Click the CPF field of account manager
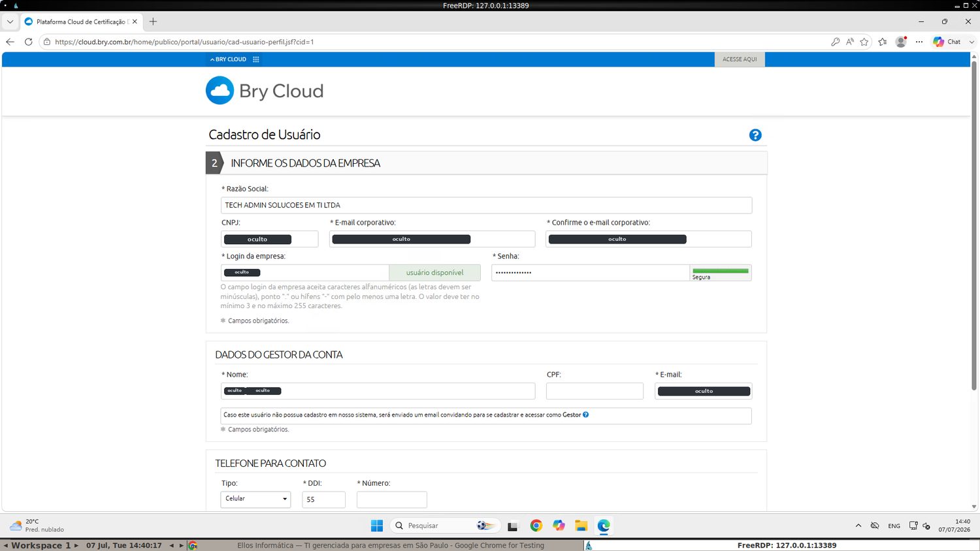This screenshot has height=551, width=980. pyautogui.click(x=595, y=391)
